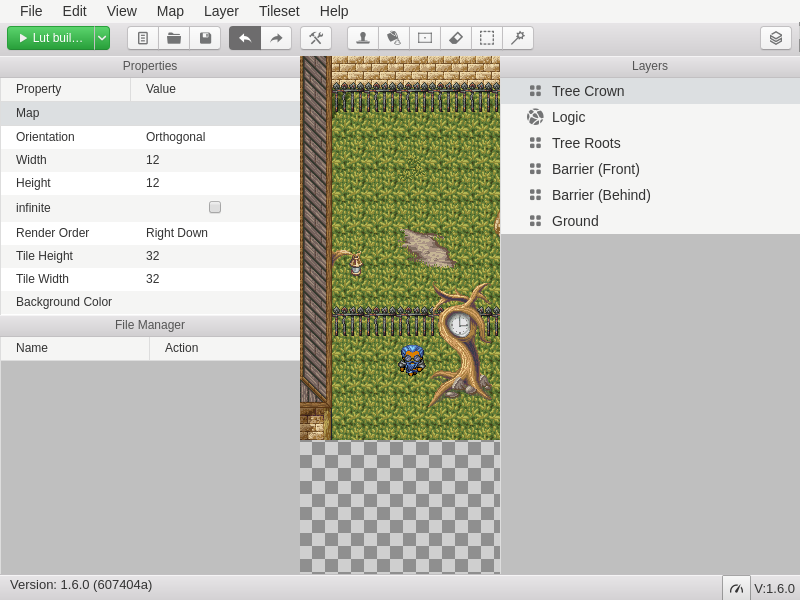The height and width of the screenshot is (600, 800).
Task: Click the open folder icon
Action: (174, 38)
